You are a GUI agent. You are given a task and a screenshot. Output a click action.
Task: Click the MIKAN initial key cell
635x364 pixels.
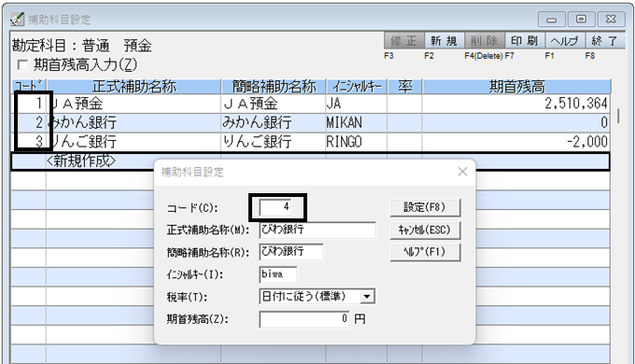click(x=357, y=122)
